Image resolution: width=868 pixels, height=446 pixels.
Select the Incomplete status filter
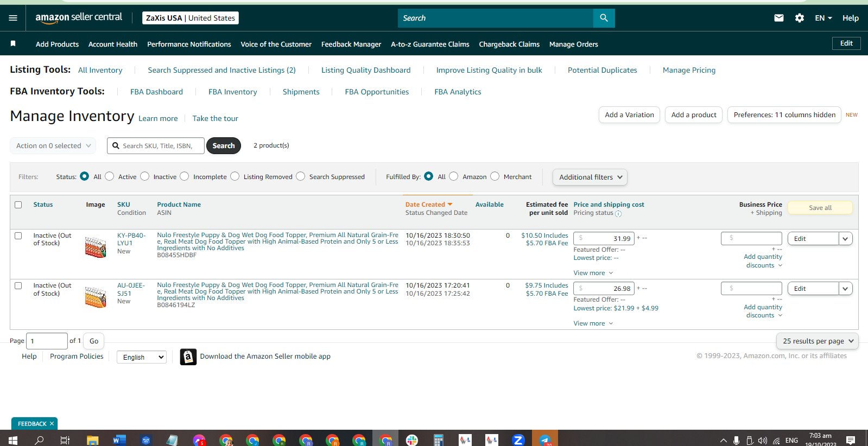click(185, 176)
